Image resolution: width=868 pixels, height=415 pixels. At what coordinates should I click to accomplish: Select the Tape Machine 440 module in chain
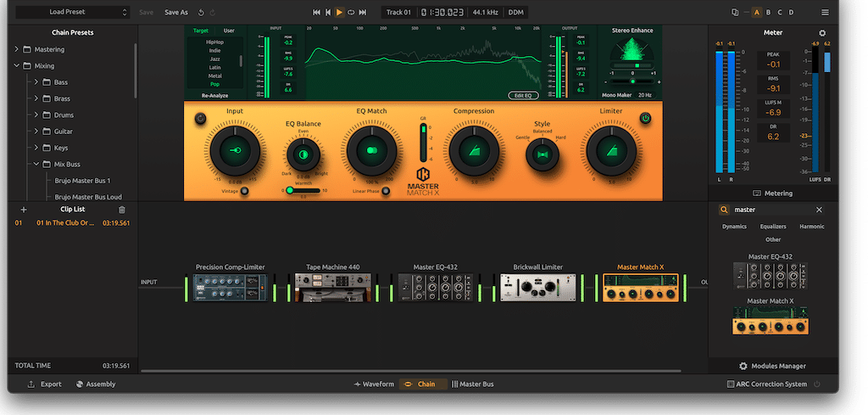pyautogui.click(x=332, y=287)
